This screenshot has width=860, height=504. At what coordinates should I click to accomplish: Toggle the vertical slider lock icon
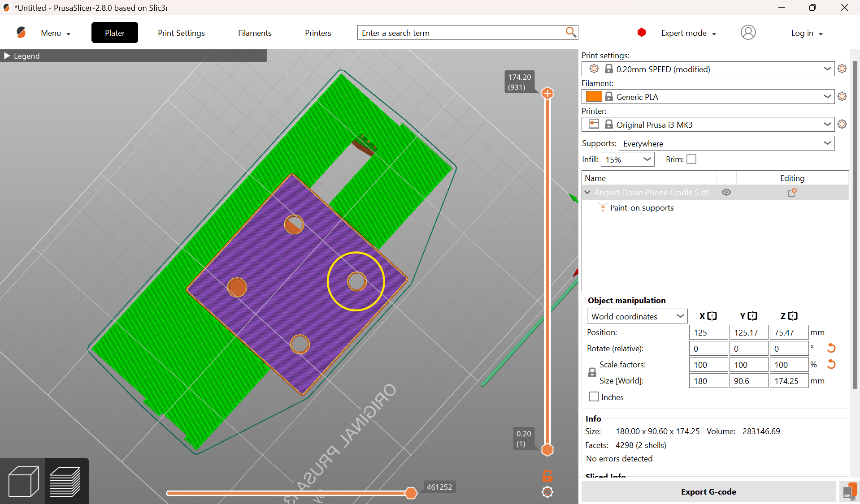tap(547, 475)
